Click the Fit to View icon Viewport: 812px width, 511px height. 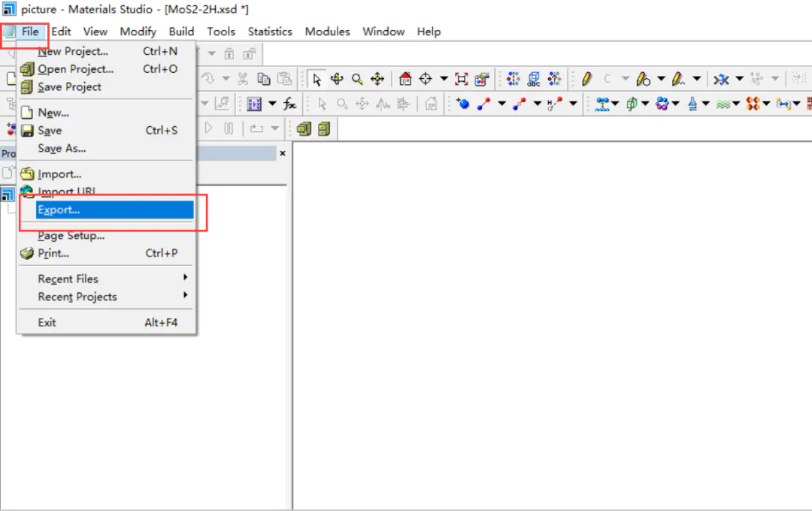(x=462, y=79)
